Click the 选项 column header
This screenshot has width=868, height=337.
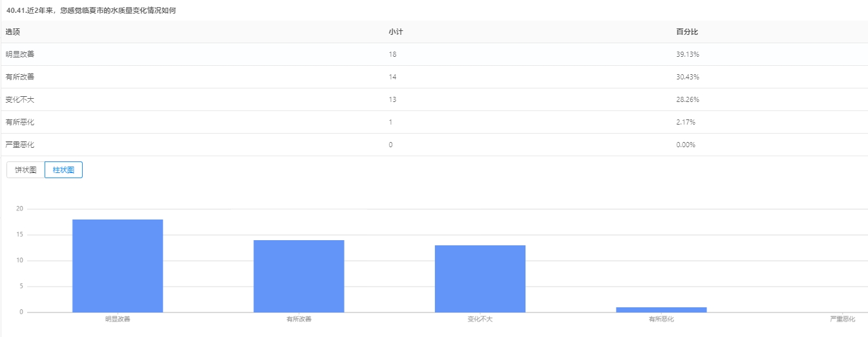tap(13, 32)
